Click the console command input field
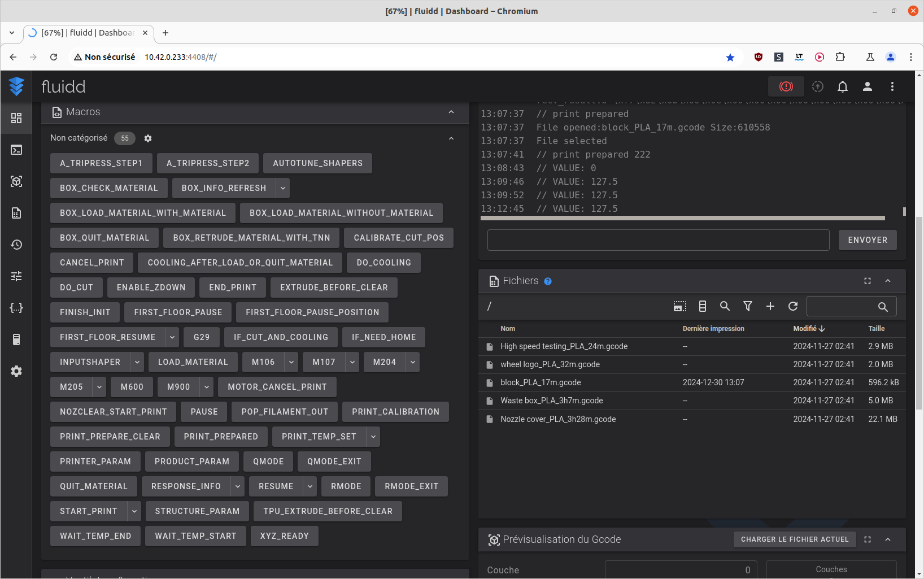 tap(658, 240)
